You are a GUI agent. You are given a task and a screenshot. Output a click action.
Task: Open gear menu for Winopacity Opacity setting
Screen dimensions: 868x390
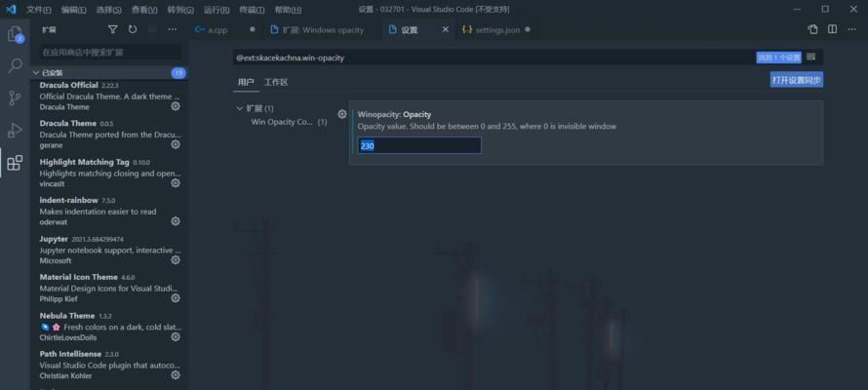point(342,114)
